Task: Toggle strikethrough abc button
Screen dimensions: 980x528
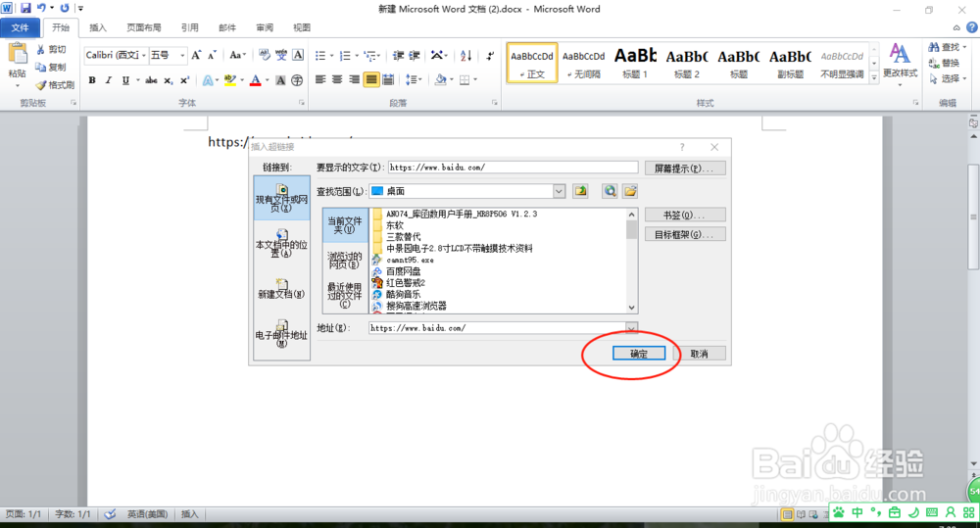Action: click(x=151, y=80)
